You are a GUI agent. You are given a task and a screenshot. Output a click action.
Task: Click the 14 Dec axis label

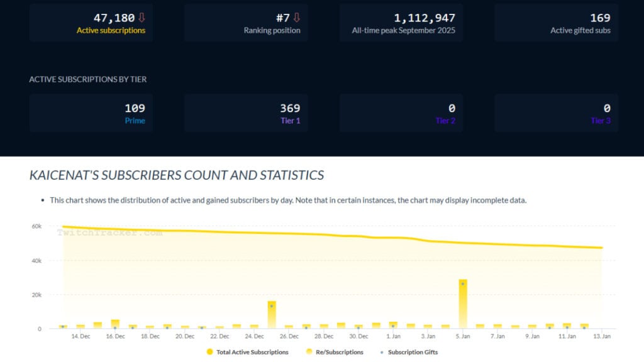[x=80, y=336]
